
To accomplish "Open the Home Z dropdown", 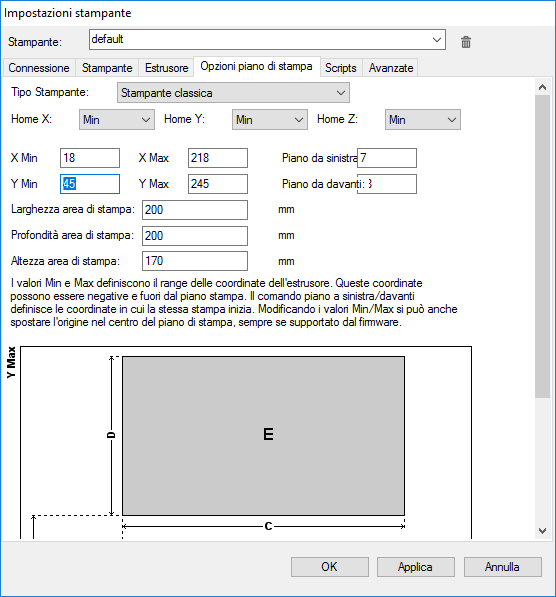I will point(423,120).
